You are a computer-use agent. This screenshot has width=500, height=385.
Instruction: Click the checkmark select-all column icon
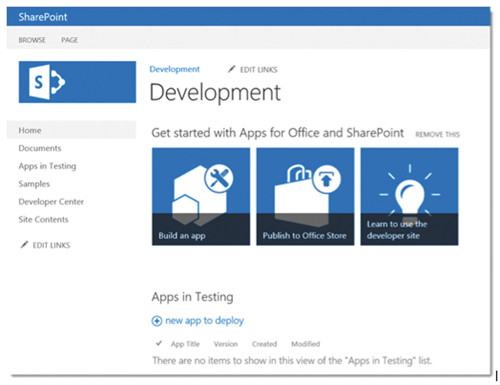point(159,343)
